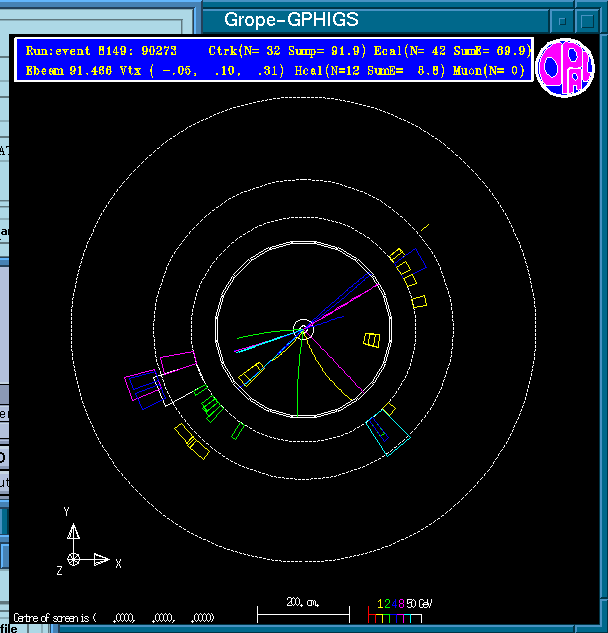The width and height of the screenshot is (608, 633).
Task: Pick the yellow hatched cluster right of the vertex
Action: click(372, 340)
